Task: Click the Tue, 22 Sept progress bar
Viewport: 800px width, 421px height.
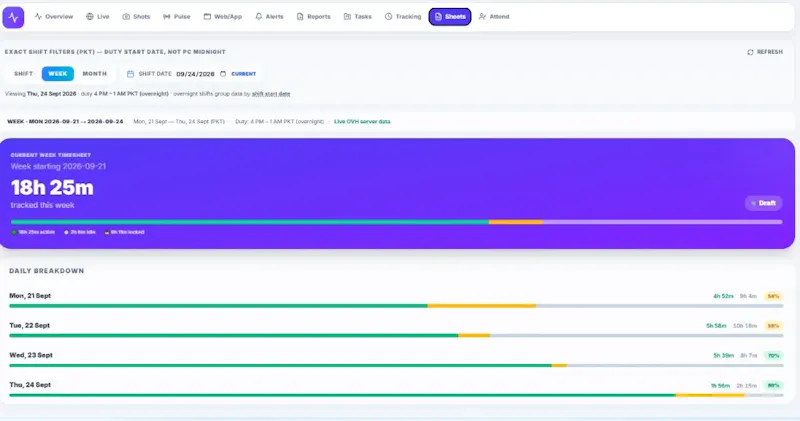Action: point(396,335)
